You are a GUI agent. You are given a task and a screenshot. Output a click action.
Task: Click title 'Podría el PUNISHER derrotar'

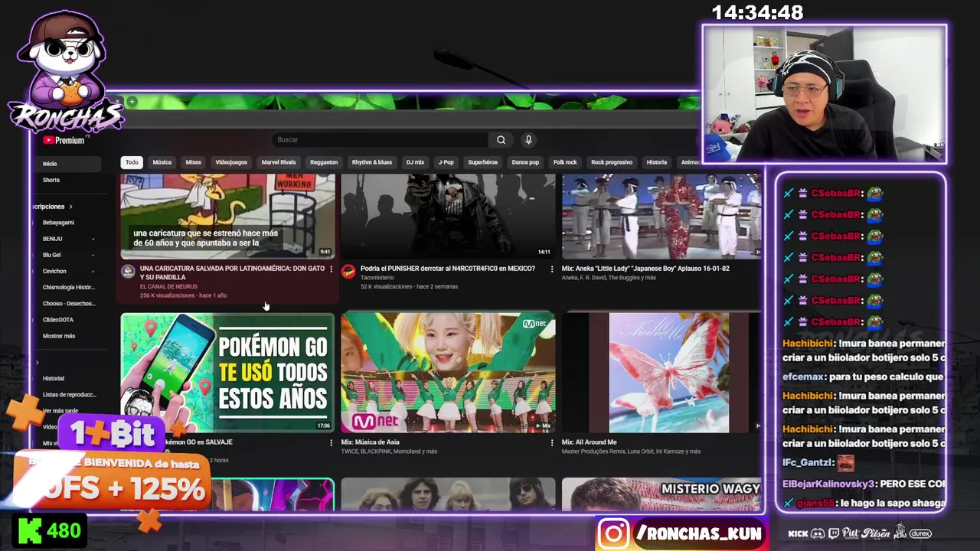(x=448, y=269)
